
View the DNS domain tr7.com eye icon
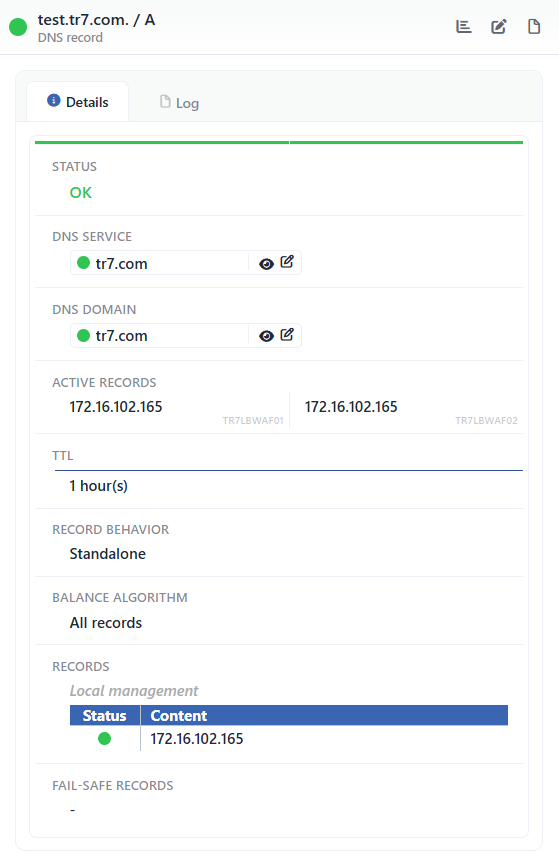(266, 336)
